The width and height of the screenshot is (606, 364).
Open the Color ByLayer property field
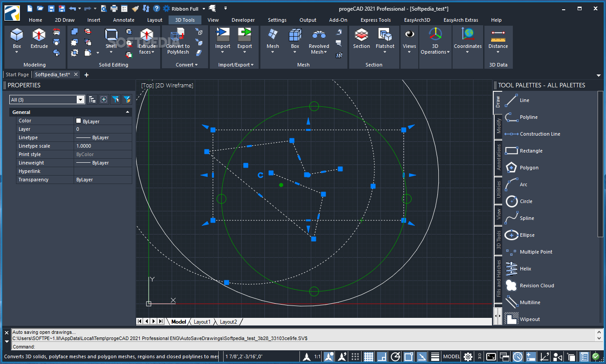103,121
